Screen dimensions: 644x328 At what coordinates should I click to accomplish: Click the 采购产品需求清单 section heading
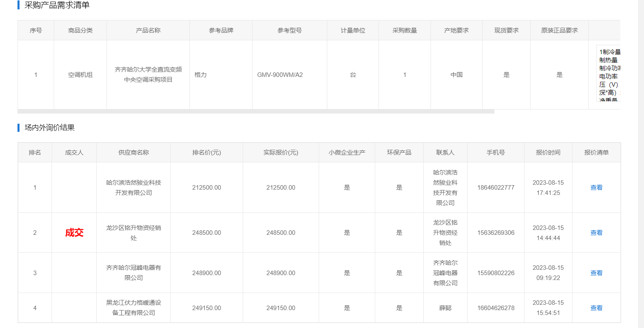pyautogui.click(x=57, y=5)
